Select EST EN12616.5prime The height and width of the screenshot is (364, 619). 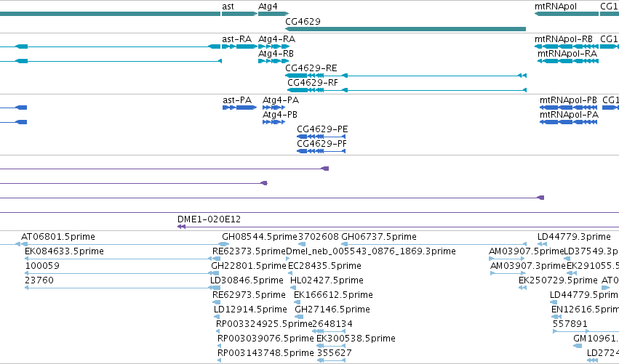coord(556,317)
